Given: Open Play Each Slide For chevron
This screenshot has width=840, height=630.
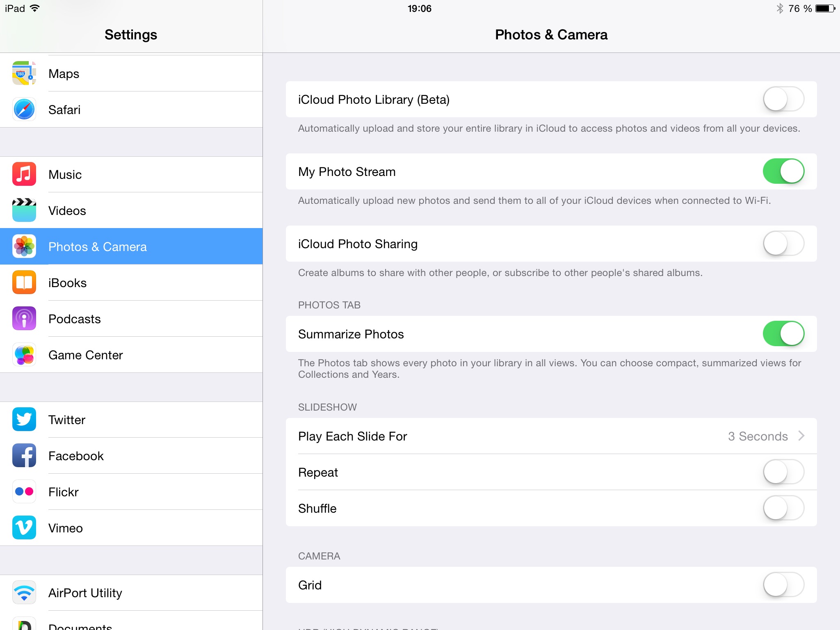Looking at the screenshot, I should coord(801,436).
